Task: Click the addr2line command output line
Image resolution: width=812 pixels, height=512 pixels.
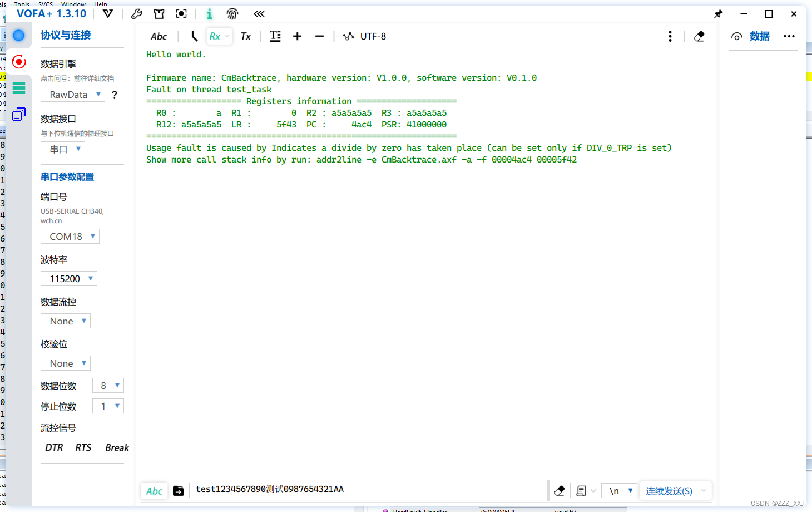Action: pos(362,160)
